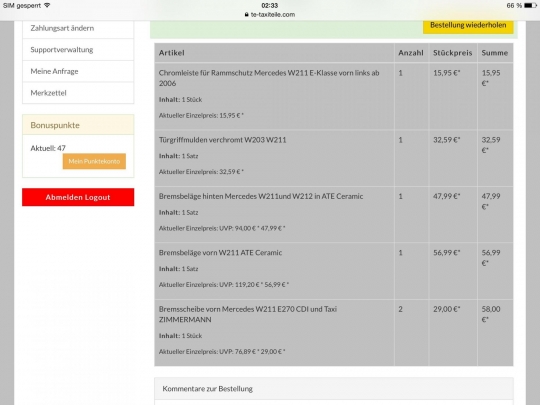Click the Stückpreis column header
The image size is (540, 405).
(453, 53)
